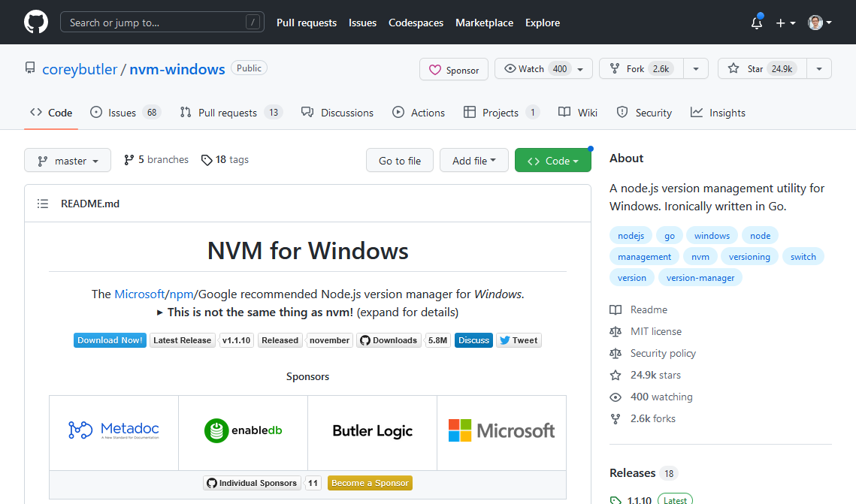Viewport: 856px width, 504px height.
Task: Expand the 'This is not the same thing as nvm!' details
Action: [x=307, y=312]
